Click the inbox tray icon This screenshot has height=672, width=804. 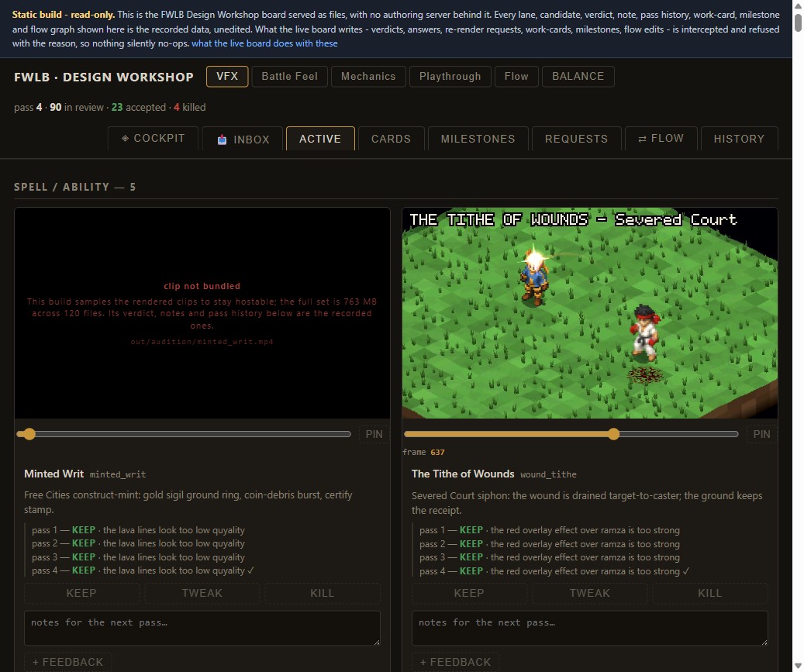tap(222, 140)
